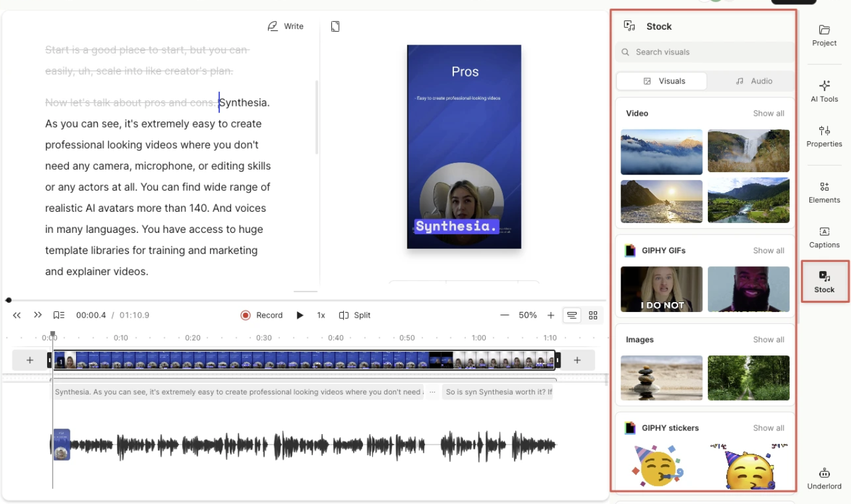The width and height of the screenshot is (851, 504).
Task: Show all stock Images
Action: (x=769, y=339)
